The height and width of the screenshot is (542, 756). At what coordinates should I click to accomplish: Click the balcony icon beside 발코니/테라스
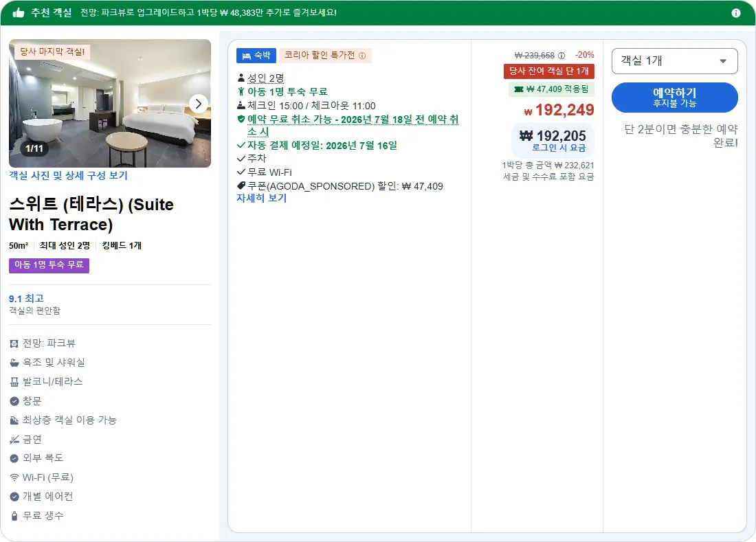point(14,382)
